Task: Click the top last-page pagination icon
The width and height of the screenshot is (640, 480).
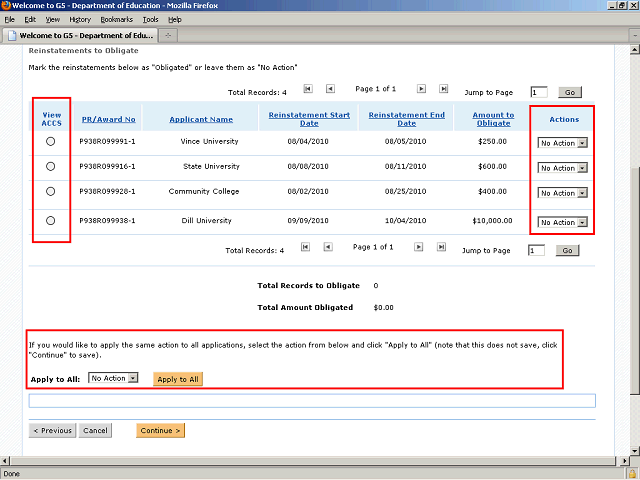Action: (x=443, y=89)
